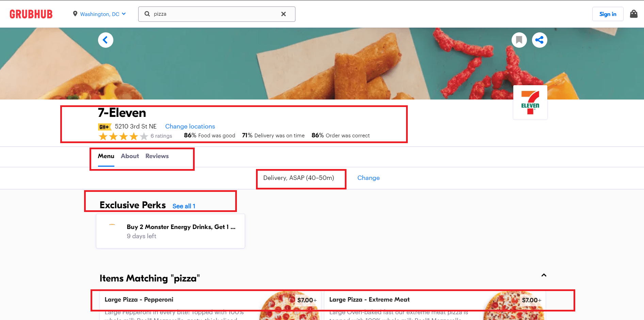Viewport: 644px width, 320px height.
Task: Click the GH+ badge
Action: [x=104, y=127]
